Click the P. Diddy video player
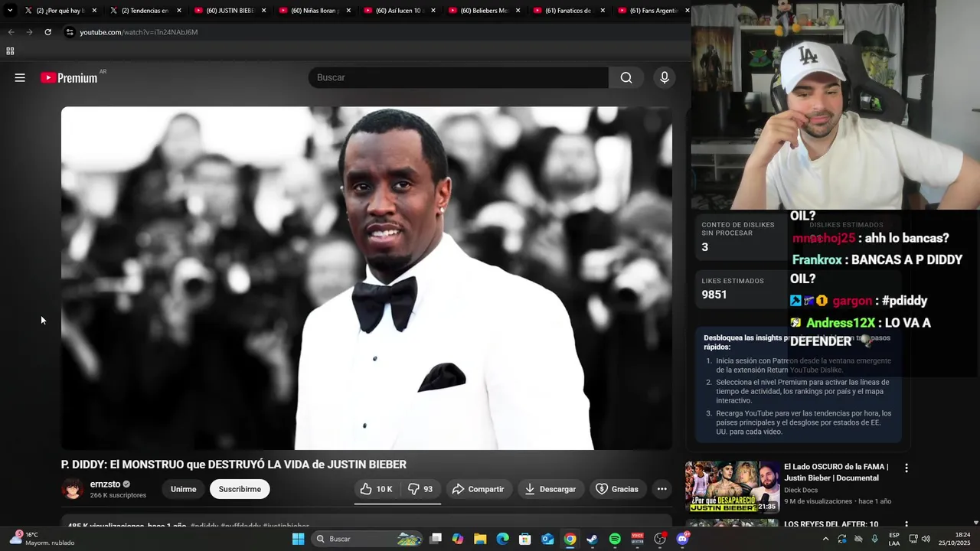 [x=367, y=278]
